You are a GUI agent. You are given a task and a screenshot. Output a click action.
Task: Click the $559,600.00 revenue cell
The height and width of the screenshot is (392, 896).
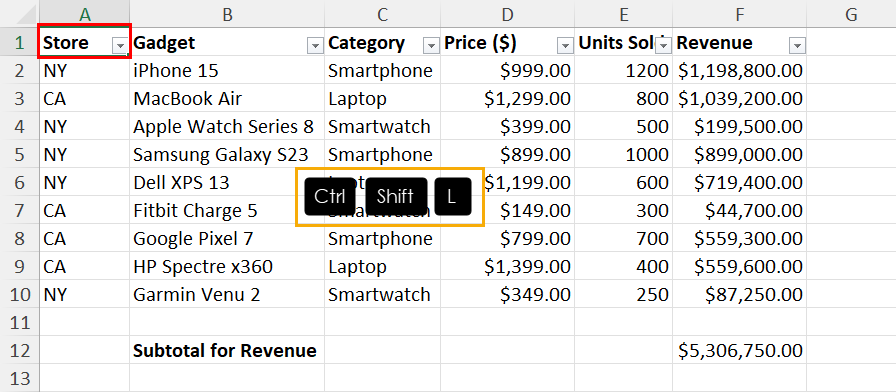(739, 266)
